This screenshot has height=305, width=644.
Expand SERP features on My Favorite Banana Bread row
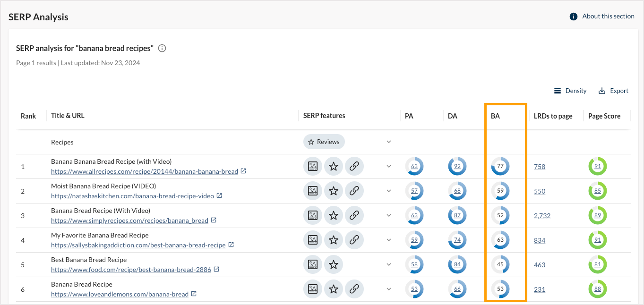(388, 240)
